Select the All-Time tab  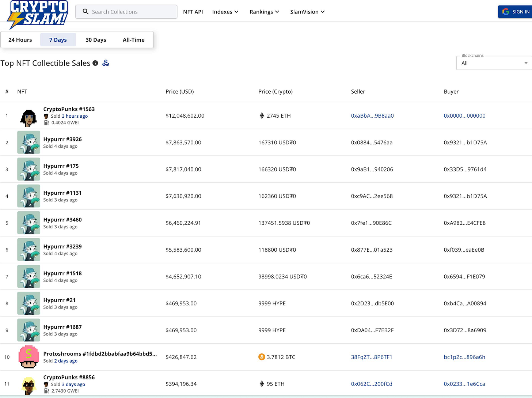click(x=134, y=40)
